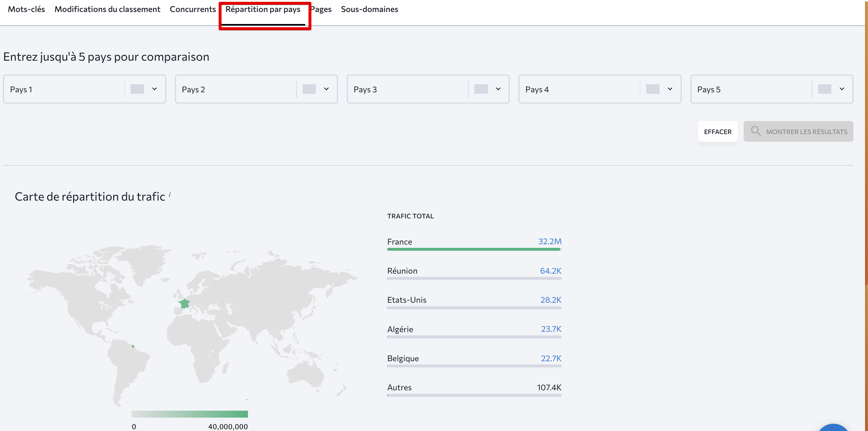Click France highlighted on the world map
The height and width of the screenshot is (431, 868).
[x=184, y=303]
